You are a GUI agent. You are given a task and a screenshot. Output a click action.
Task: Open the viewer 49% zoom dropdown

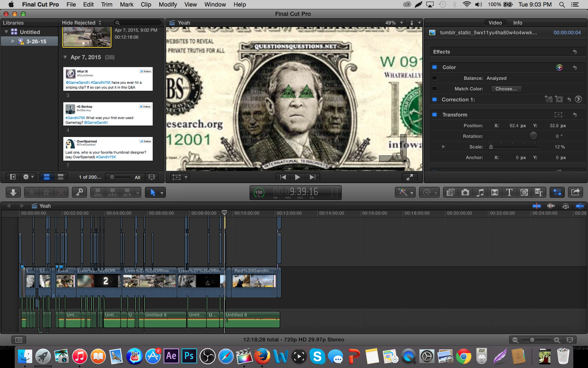(x=394, y=23)
